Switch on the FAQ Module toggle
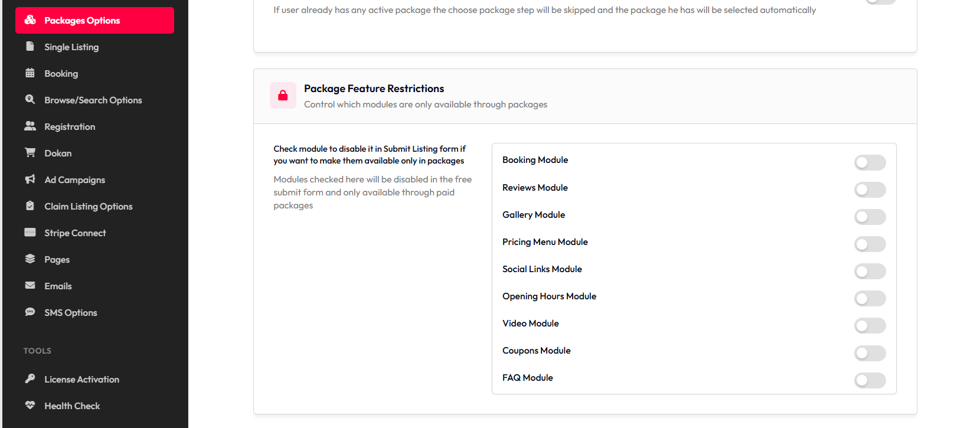Screen dimensions: 980x428 tap(870, 380)
